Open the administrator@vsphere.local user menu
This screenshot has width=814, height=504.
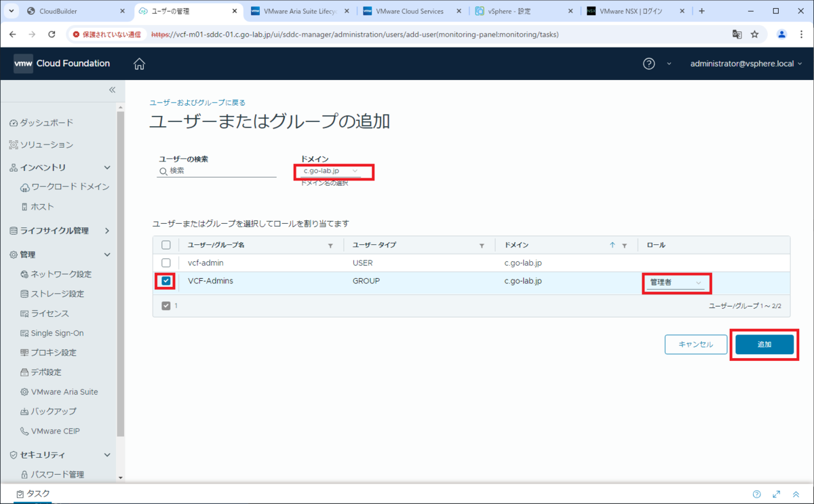click(x=746, y=64)
